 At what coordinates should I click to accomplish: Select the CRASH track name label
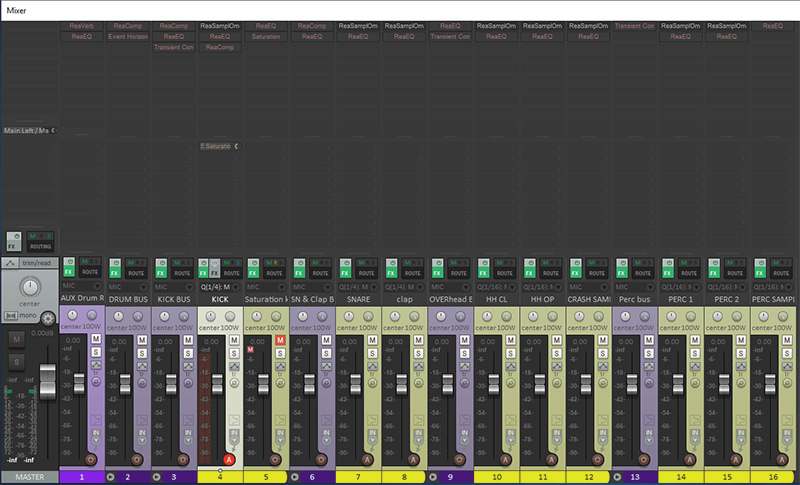588,298
